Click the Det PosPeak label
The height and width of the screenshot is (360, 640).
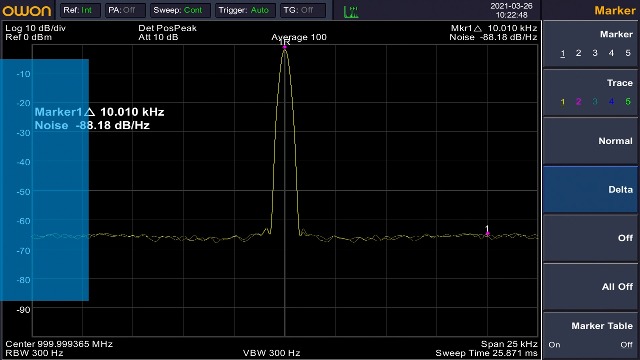(167, 28)
